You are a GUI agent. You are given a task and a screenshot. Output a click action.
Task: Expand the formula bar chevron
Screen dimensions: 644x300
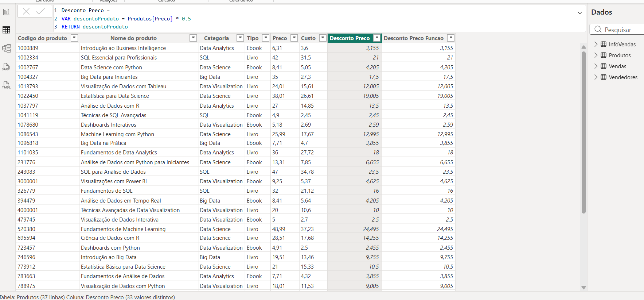[580, 13]
